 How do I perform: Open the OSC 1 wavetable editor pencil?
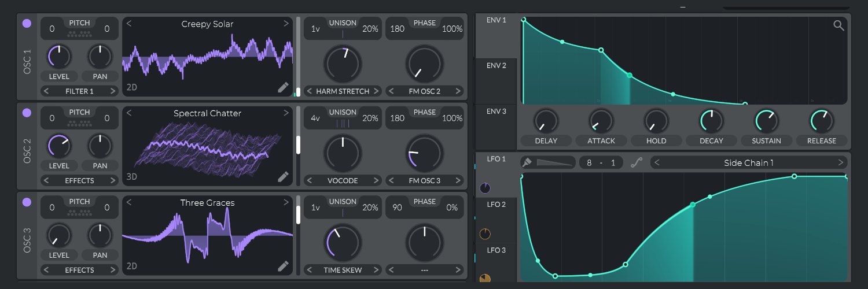click(x=282, y=87)
